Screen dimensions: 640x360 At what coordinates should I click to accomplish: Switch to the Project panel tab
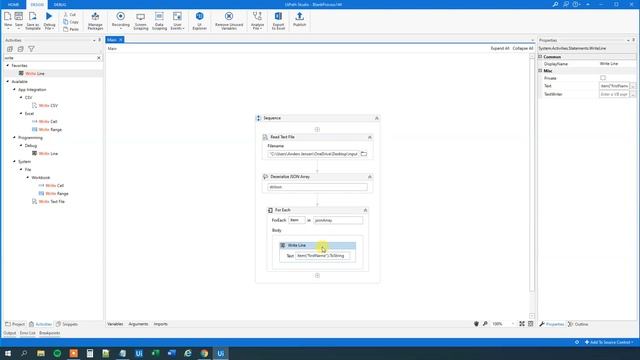tap(15, 324)
